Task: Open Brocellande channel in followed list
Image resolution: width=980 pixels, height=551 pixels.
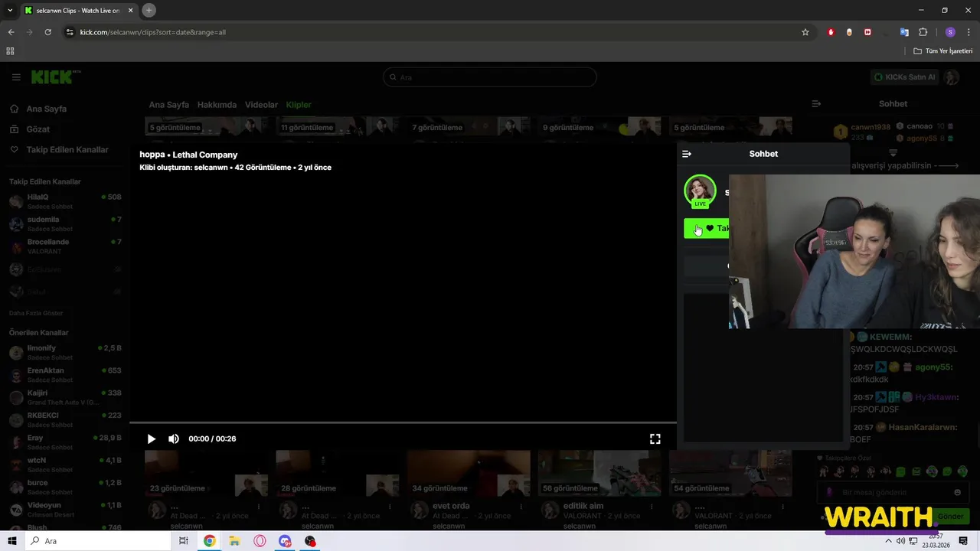Action: pyautogui.click(x=65, y=246)
